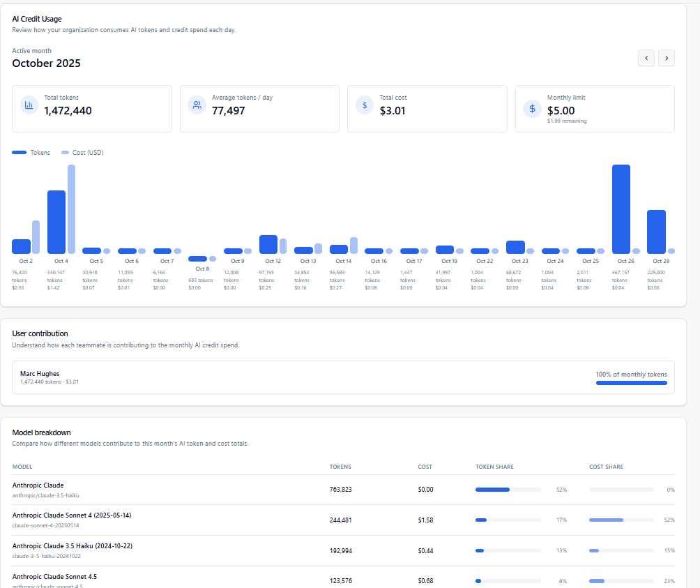Click the Tokens legend color indicator

pos(18,152)
